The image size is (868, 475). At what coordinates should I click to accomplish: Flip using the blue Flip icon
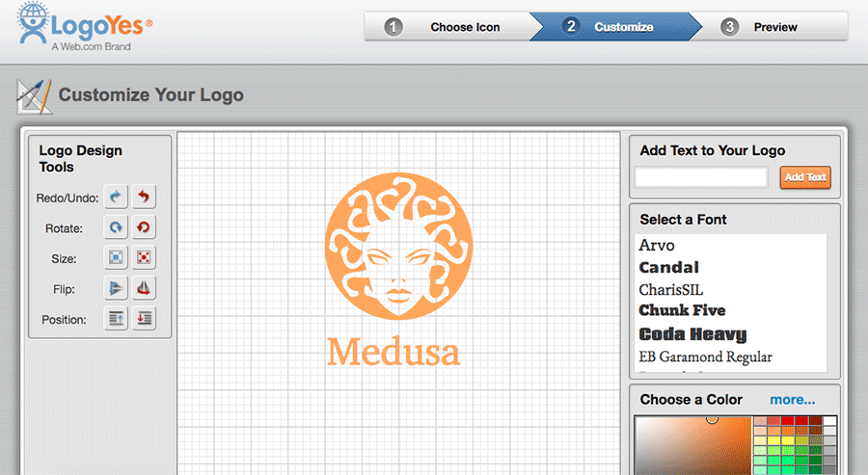(x=116, y=288)
